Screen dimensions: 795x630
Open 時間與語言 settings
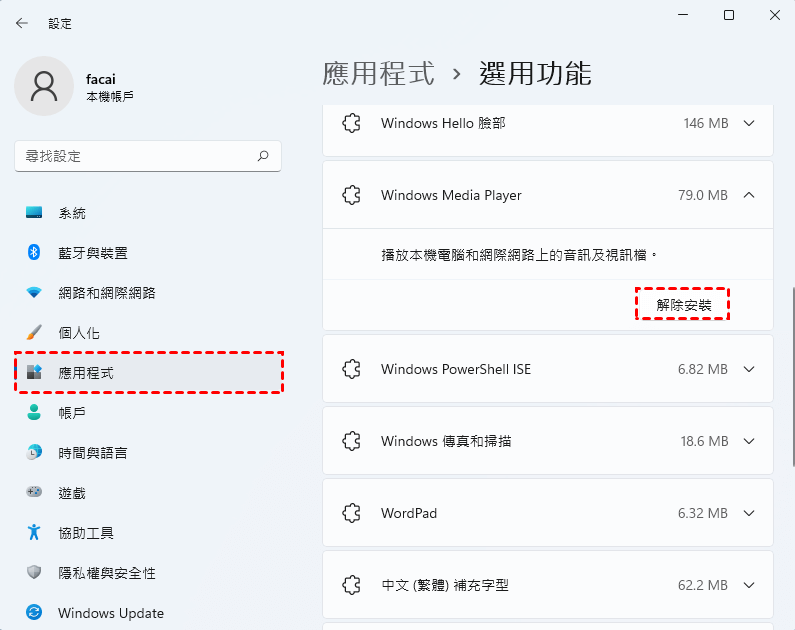point(148,452)
